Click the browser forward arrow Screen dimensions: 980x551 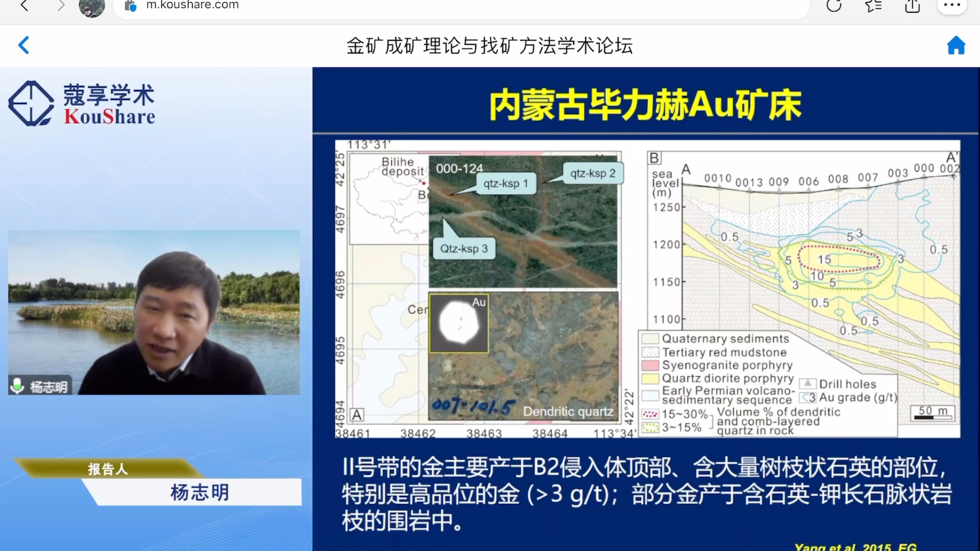pyautogui.click(x=60, y=6)
